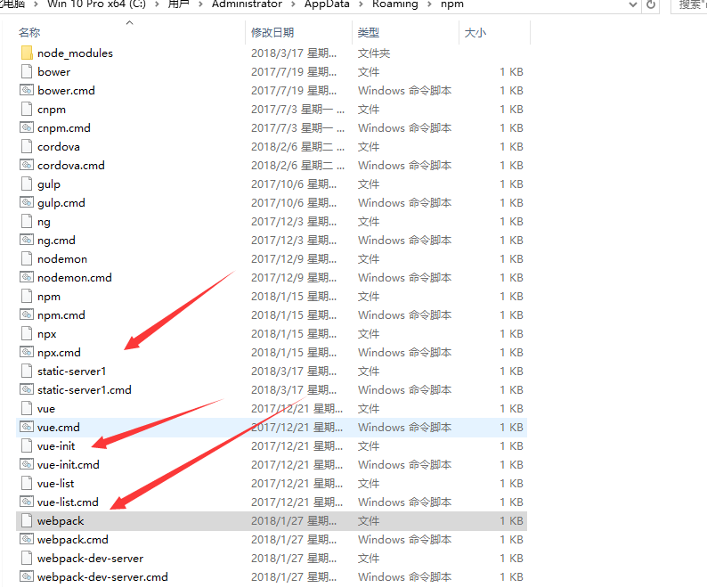Select the cnpm file icon
Viewport: 707px width, 588px height.
[x=27, y=110]
